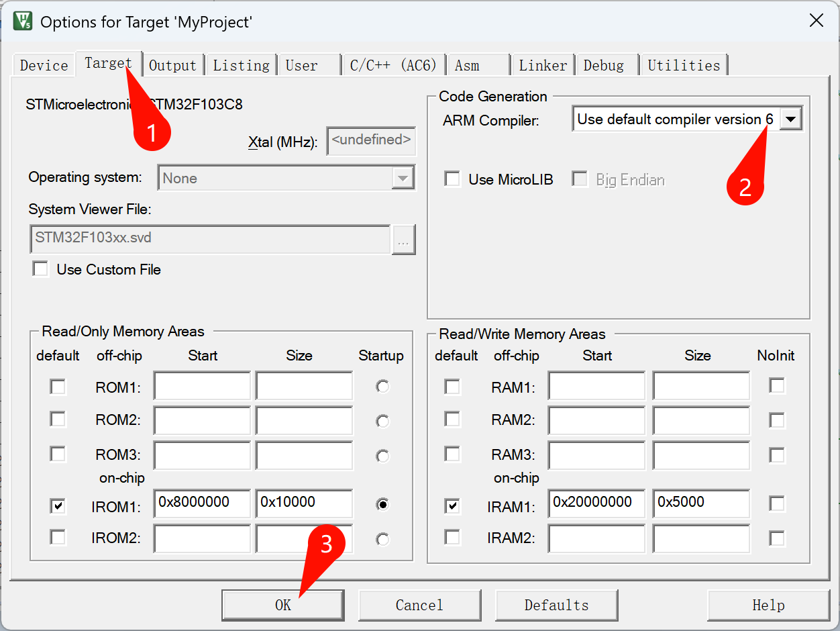Toggle the IRAM1 NoInit checkbox
Viewport: 840px width, 631px height.
(x=776, y=503)
